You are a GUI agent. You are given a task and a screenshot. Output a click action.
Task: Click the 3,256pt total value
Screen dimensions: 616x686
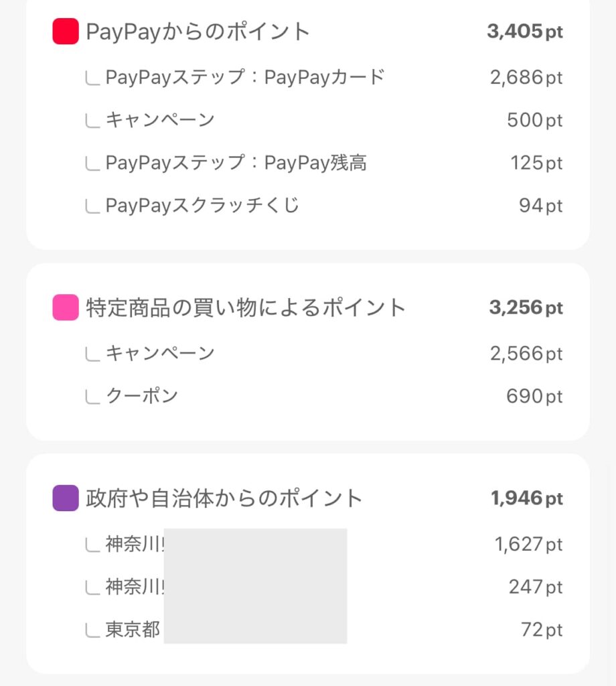(x=526, y=307)
